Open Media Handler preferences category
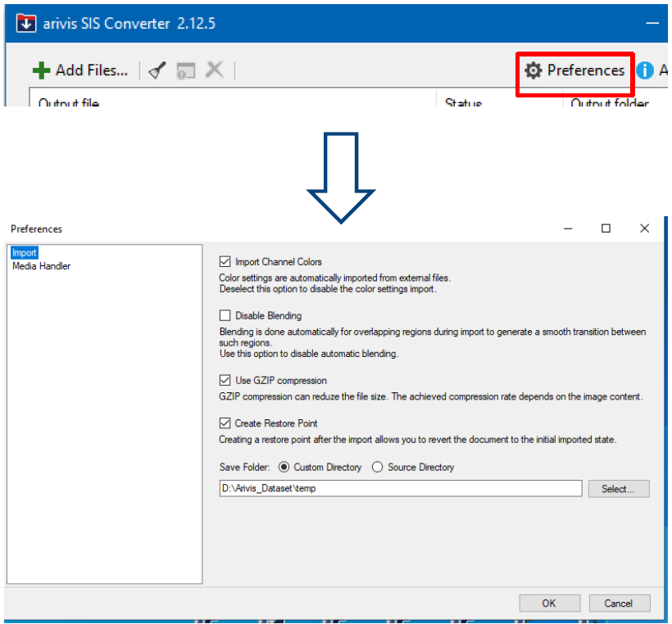This screenshot has width=672, height=624. click(x=41, y=266)
